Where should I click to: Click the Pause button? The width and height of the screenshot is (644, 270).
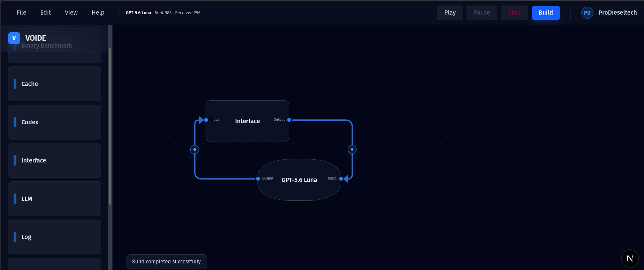click(x=482, y=13)
